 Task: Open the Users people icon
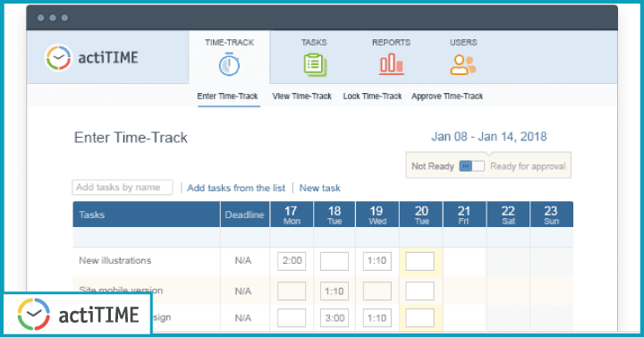463,65
